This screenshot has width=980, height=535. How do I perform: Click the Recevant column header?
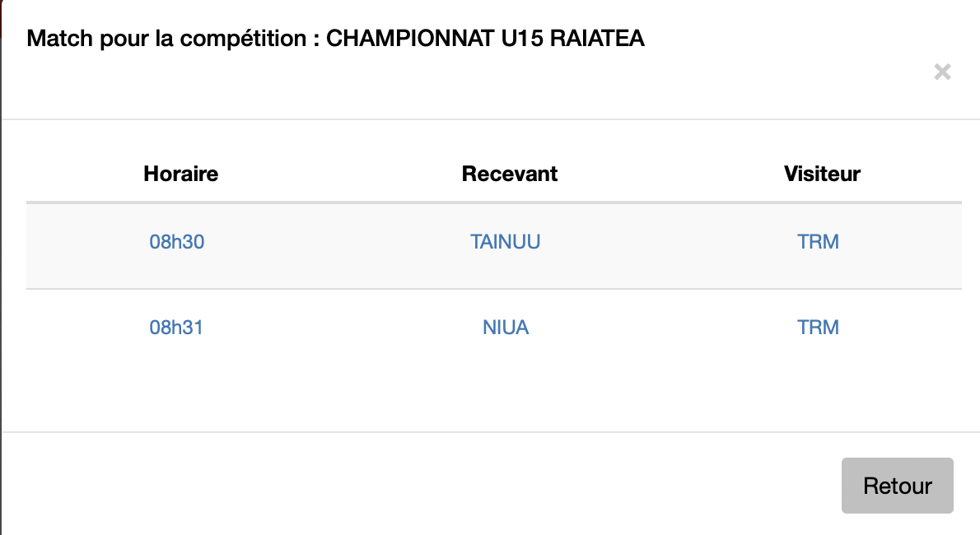[510, 174]
